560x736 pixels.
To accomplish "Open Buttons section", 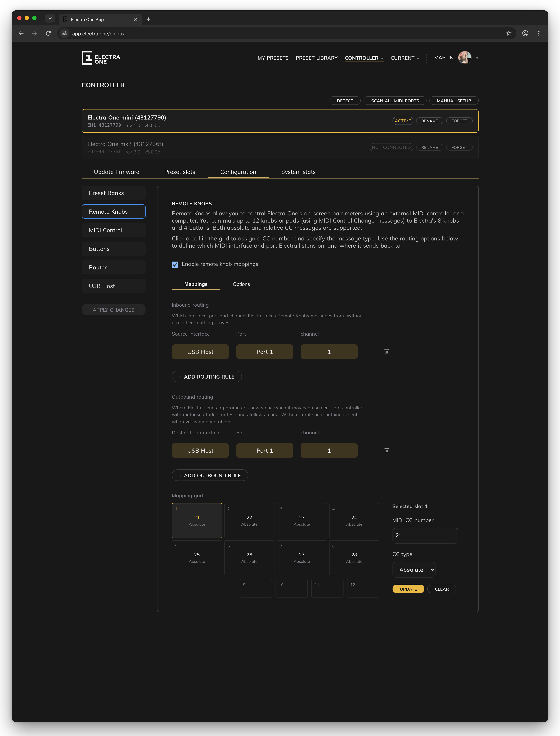I will click(113, 249).
